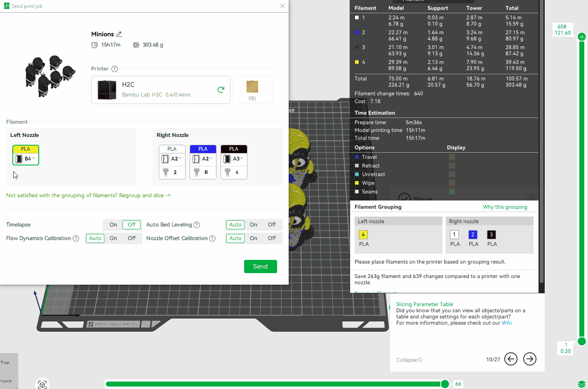Click the Send button
The image size is (588, 389).
click(260, 266)
